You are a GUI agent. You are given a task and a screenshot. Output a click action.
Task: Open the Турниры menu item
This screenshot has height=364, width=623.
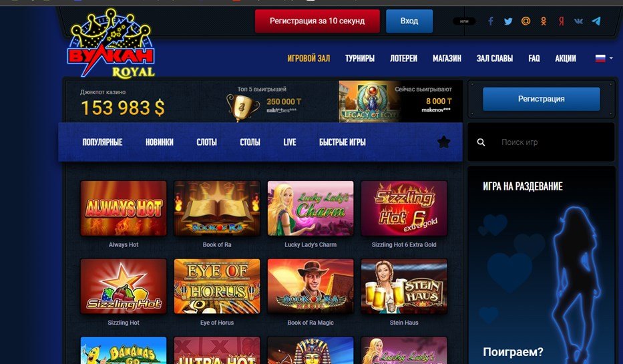(x=359, y=58)
